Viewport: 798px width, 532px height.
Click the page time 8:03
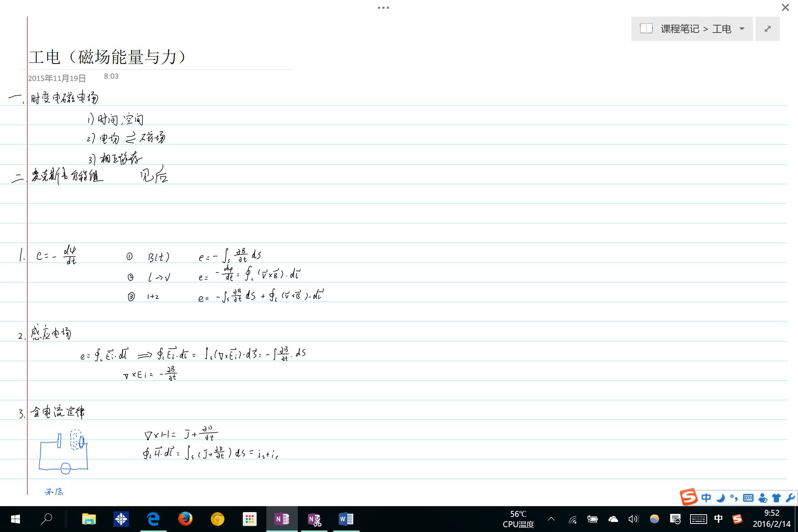click(111, 76)
